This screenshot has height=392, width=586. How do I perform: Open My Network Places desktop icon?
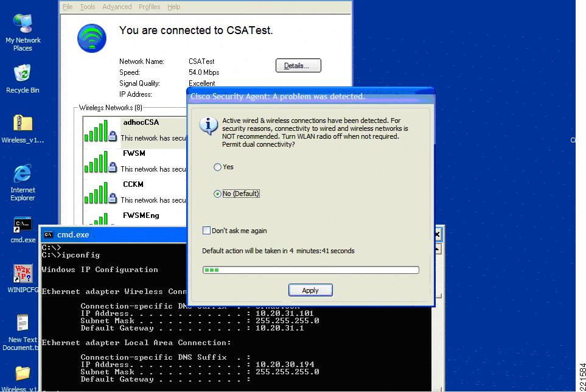click(23, 32)
